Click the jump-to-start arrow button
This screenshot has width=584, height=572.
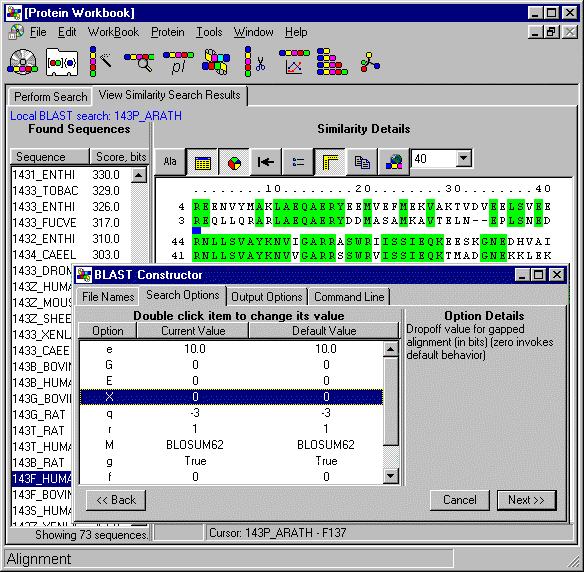click(x=266, y=162)
